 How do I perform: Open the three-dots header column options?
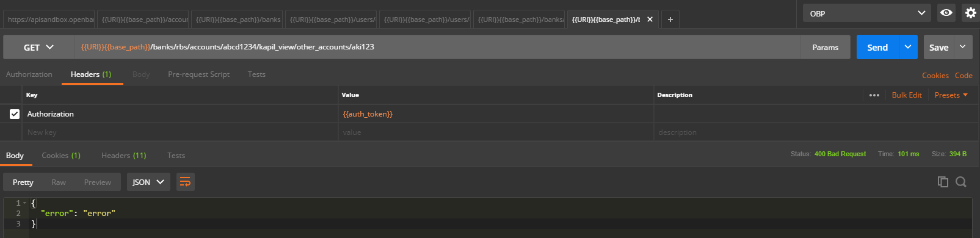pos(874,95)
